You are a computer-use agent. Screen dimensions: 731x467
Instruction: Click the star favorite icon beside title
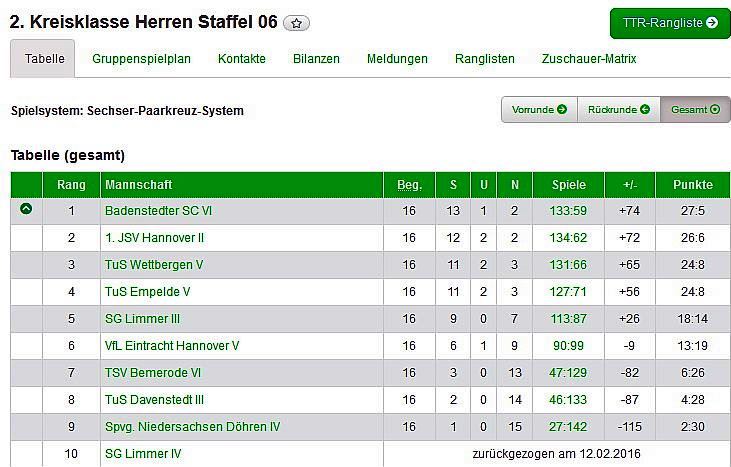tap(297, 23)
